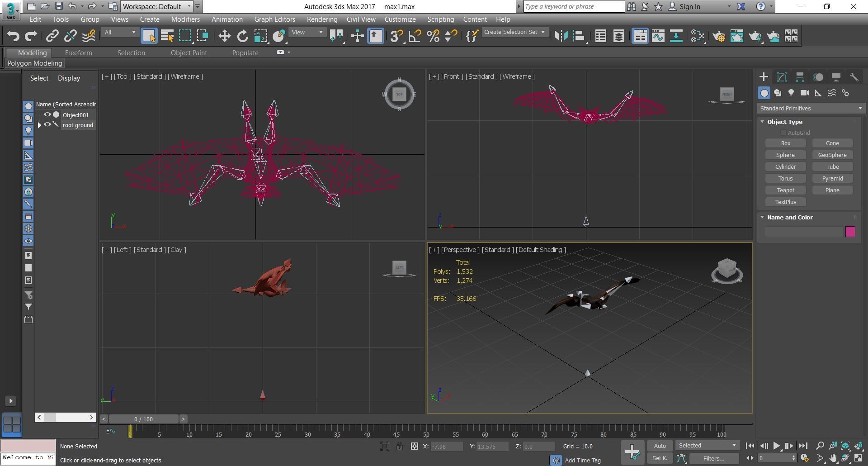Click the search keyword input field
Image resolution: width=868 pixels, height=466 pixels.
tap(574, 6)
